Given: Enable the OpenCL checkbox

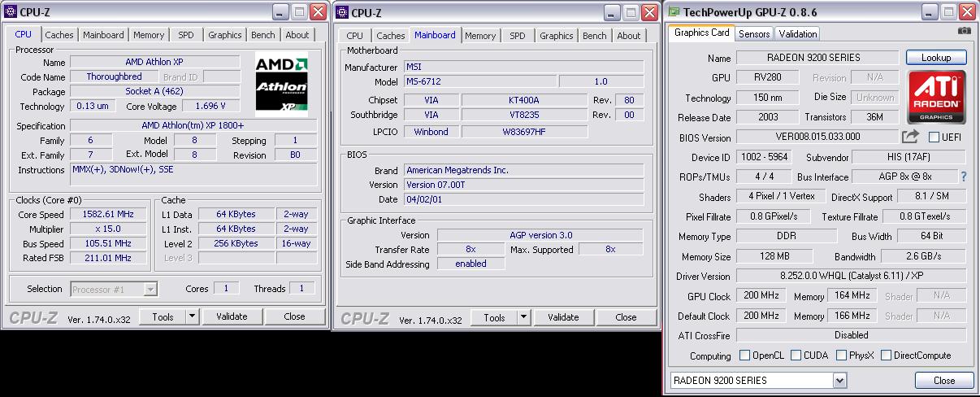Looking at the screenshot, I should [x=744, y=356].
